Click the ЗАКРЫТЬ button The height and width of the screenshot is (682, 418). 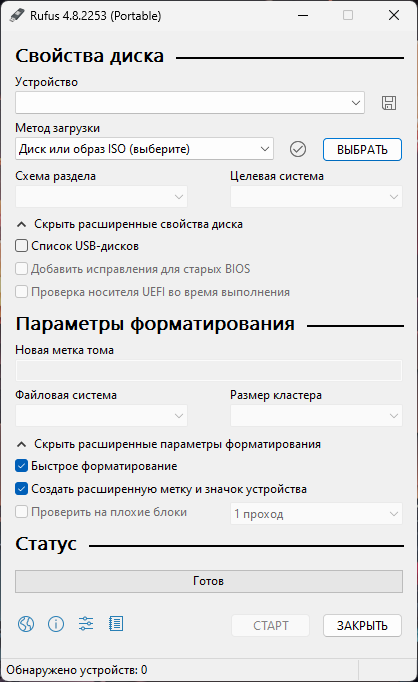click(x=362, y=625)
